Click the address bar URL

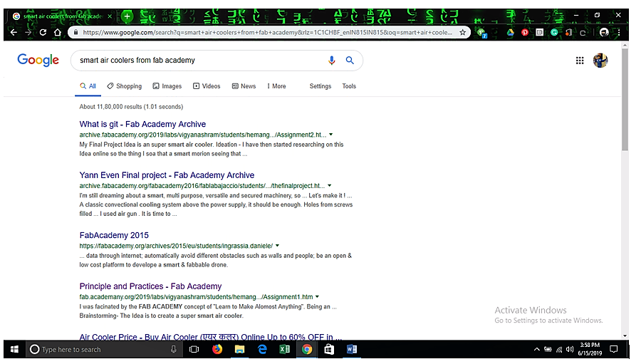click(x=267, y=32)
